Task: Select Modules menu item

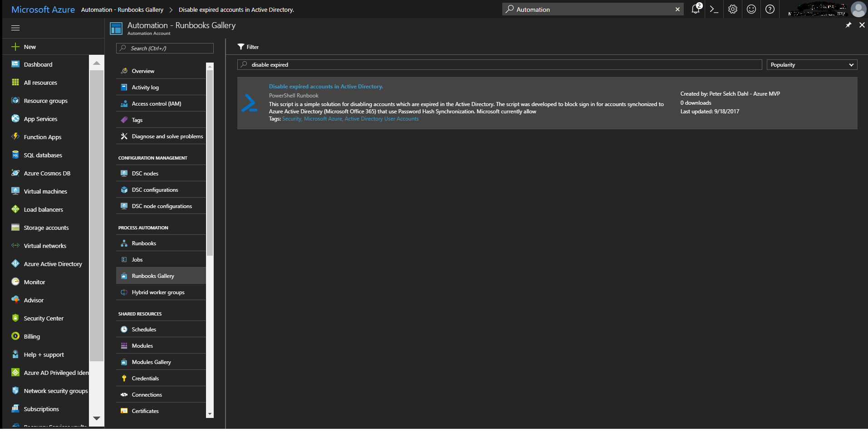Action: 161,346
